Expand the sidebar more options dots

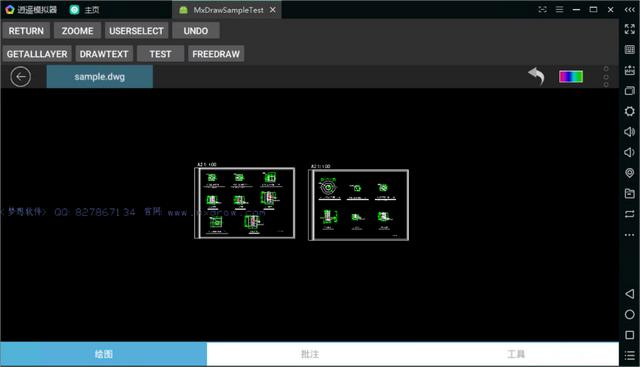pyautogui.click(x=629, y=235)
